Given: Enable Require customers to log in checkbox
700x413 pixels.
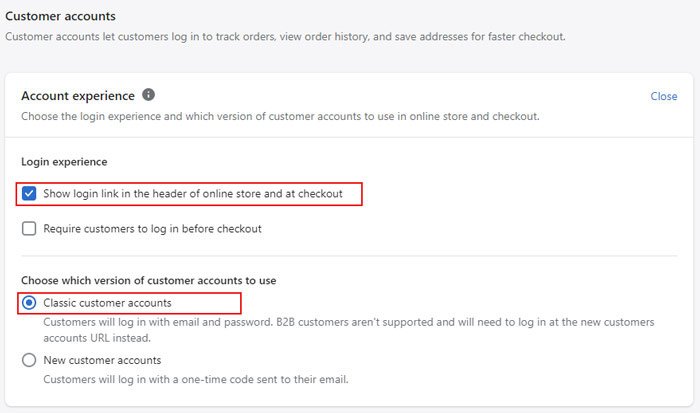Looking at the screenshot, I should (x=29, y=228).
